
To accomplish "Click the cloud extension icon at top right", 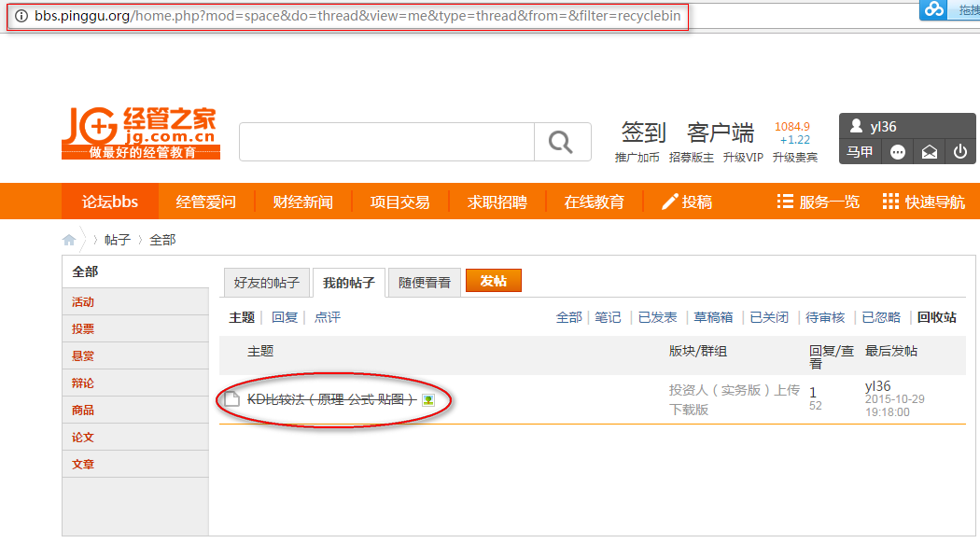I will [934, 9].
